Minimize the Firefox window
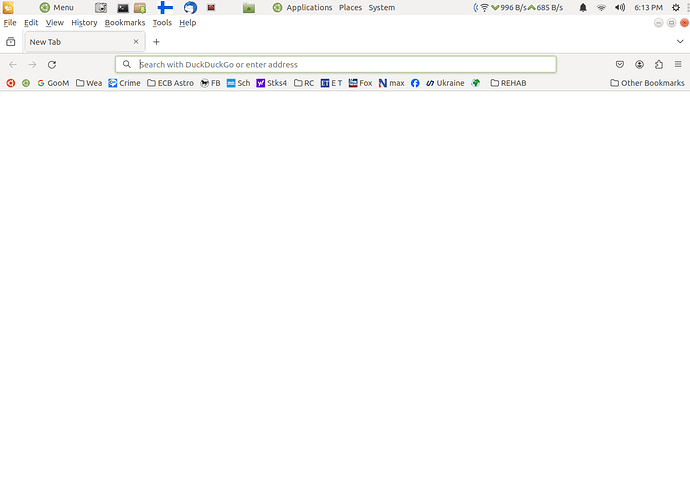This screenshot has height=491, width=690. coord(658,23)
